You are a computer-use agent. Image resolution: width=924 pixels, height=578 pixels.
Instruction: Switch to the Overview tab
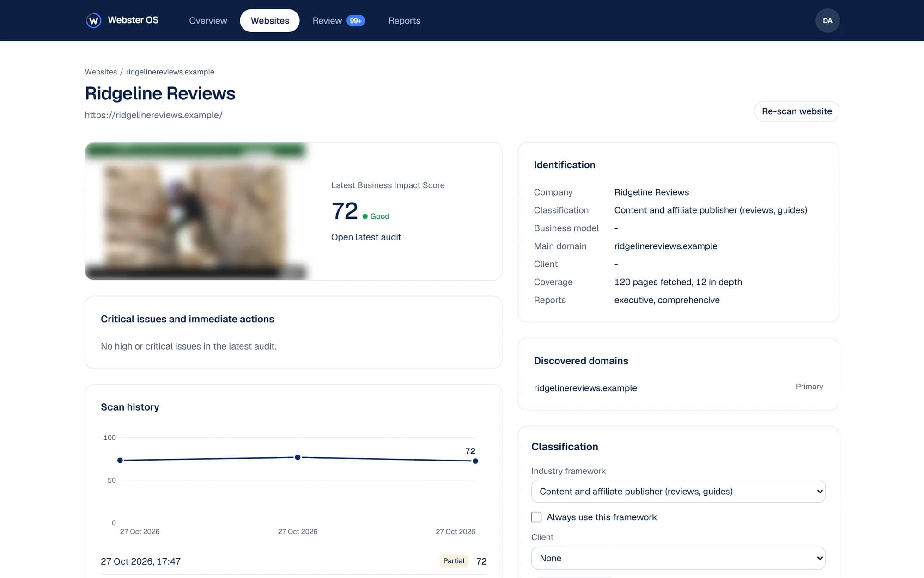click(x=208, y=21)
